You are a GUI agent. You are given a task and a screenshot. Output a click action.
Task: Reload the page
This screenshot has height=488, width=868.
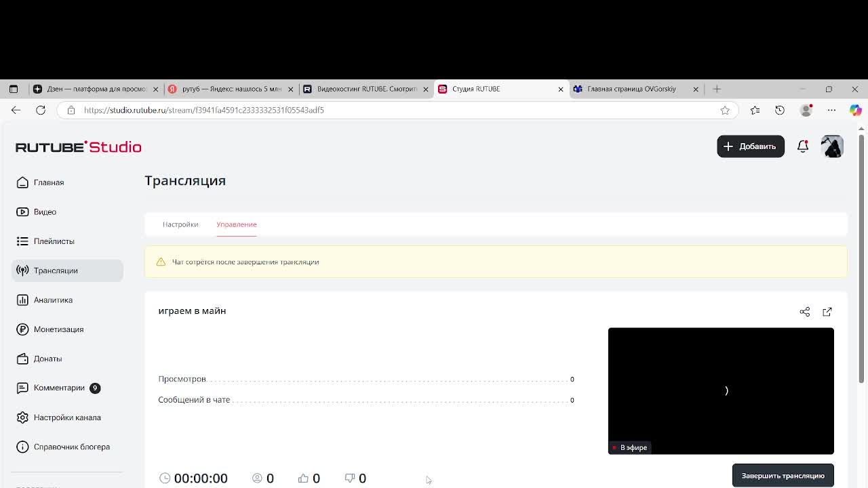tap(41, 110)
